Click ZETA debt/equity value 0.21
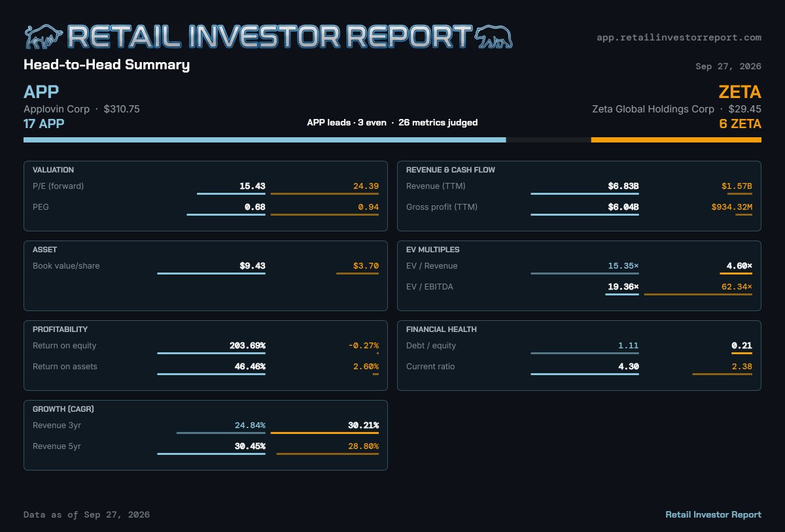The width and height of the screenshot is (785, 532). 742,346
